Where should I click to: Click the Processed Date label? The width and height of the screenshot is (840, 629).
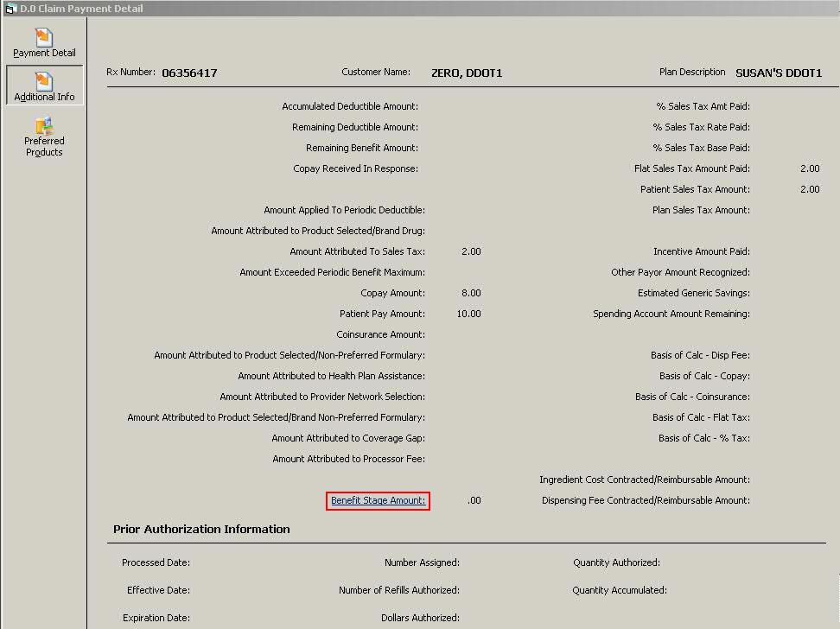click(156, 562)
